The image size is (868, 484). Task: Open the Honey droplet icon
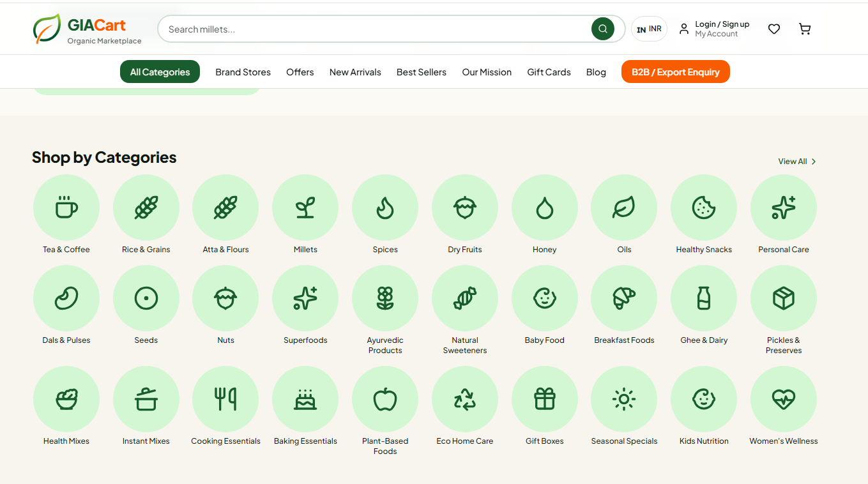[x=545, y=208]
